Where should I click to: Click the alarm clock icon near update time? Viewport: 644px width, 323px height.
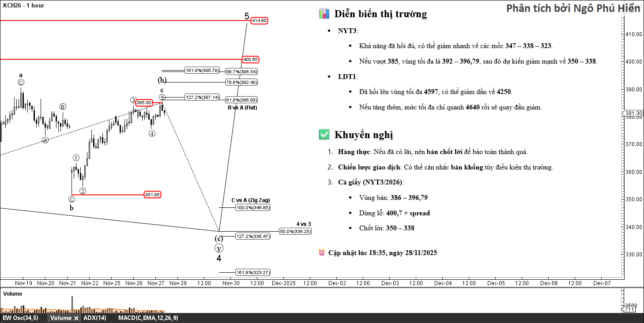[x=322, y=252]
